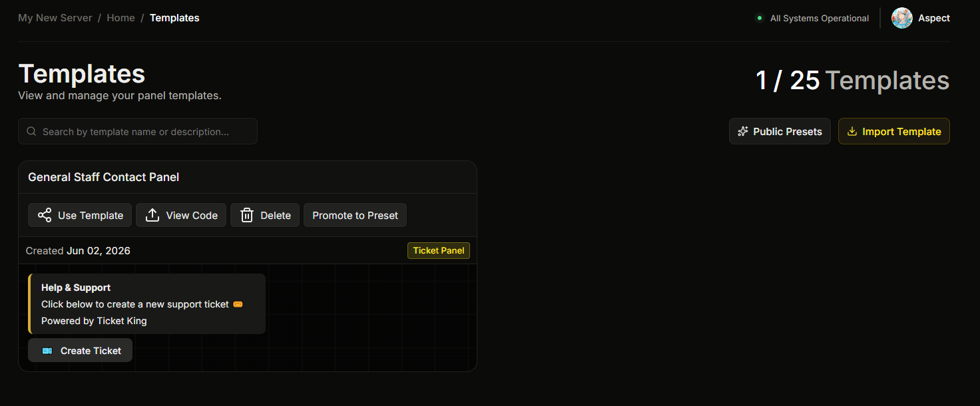Click the download icon on Import Template
Screen dimensions: 980x406
pos(852,131)
